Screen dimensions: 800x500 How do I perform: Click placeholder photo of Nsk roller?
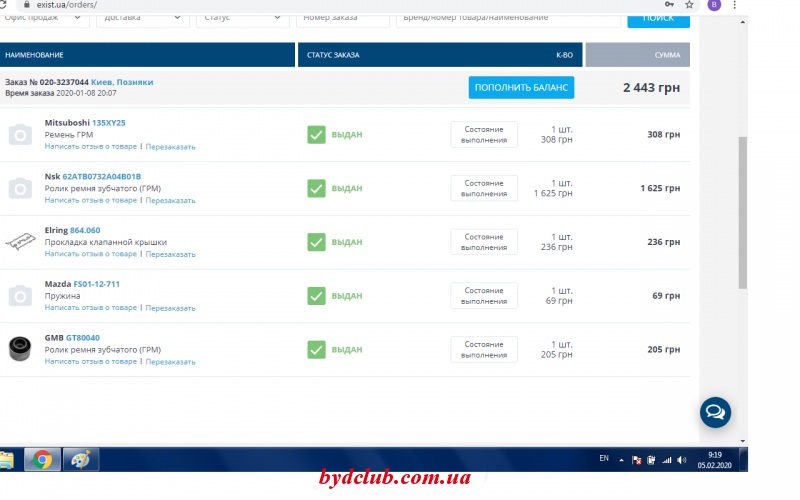20,188
